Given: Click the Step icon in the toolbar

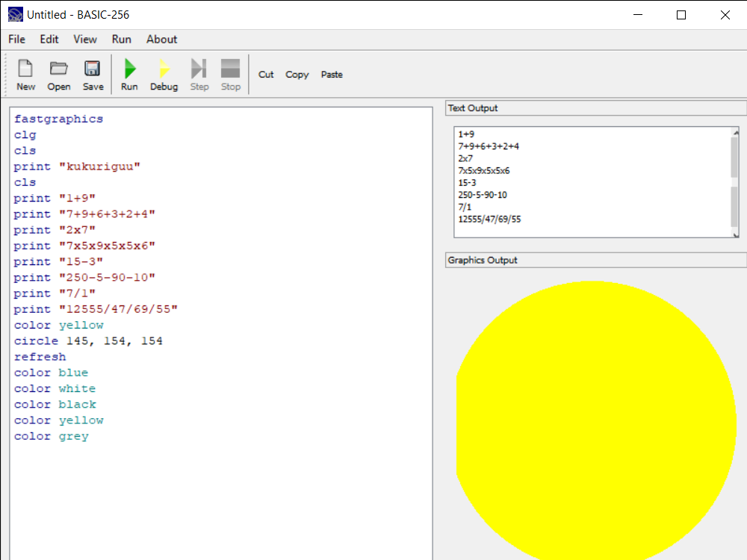Looking at the screenshot, I should (199, 74).
